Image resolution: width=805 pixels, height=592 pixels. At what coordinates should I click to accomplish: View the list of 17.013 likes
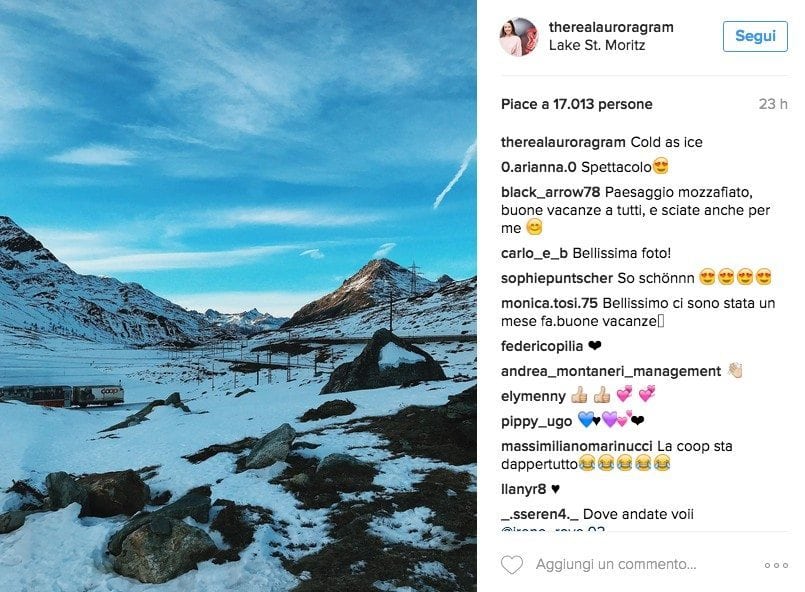click(x=577, y=104)
